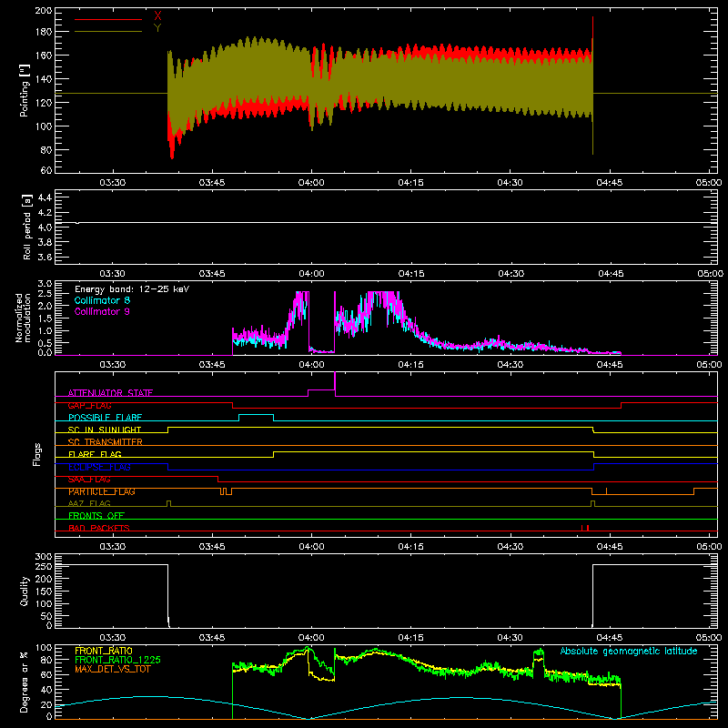
Task: Click the MAX_DET_VS_TOT legend entry
Action: (x=113, y=669)
